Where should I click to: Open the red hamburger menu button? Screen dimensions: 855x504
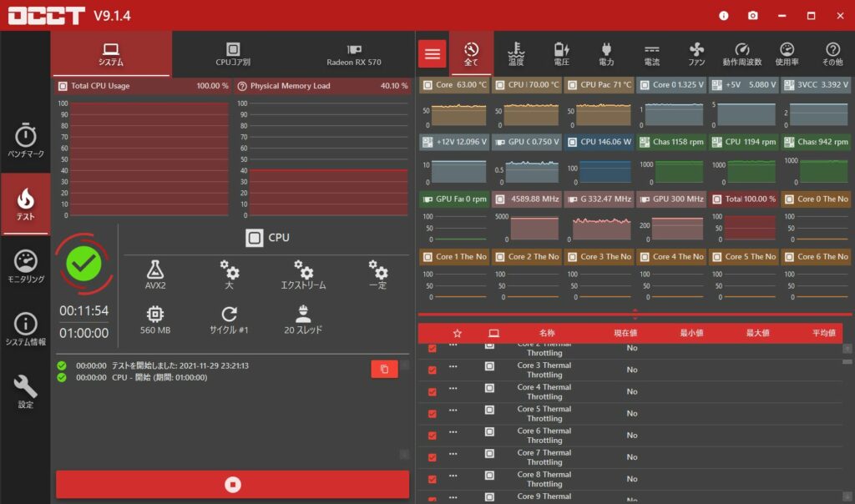tap(433, 53)
